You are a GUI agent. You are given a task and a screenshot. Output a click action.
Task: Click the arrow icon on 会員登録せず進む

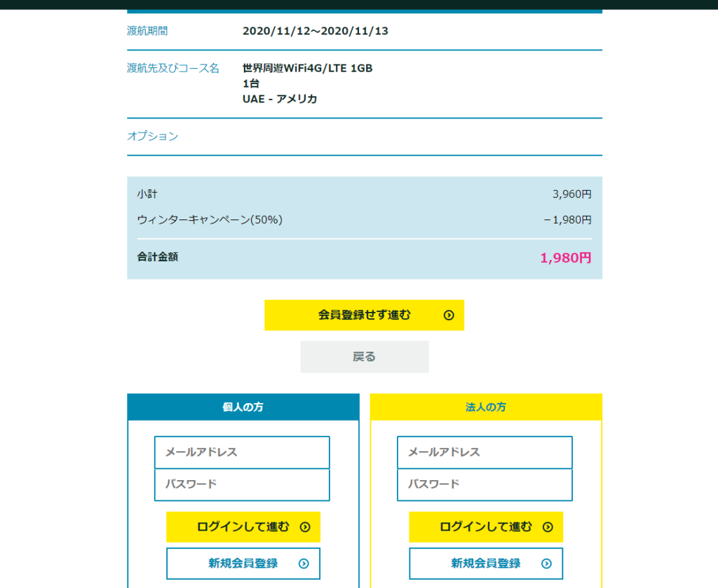pos(449,315)
